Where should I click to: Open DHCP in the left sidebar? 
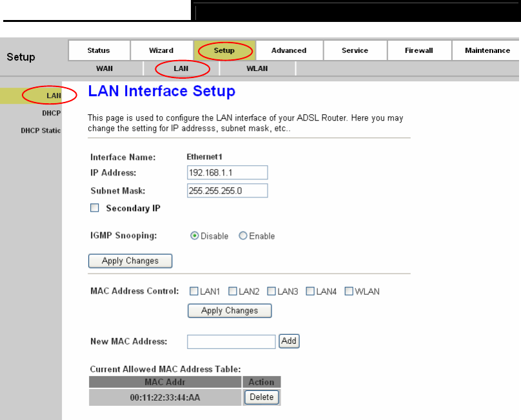(x=51, y=113)
